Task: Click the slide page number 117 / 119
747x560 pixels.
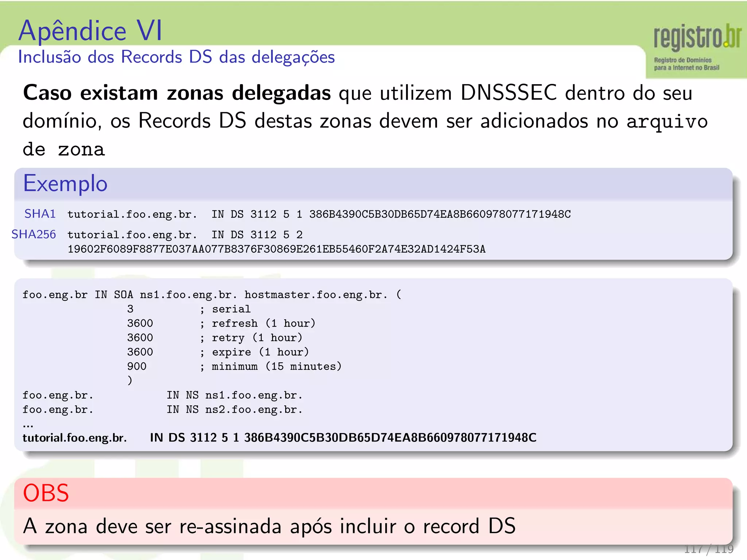Action: (x=709, y=549)
